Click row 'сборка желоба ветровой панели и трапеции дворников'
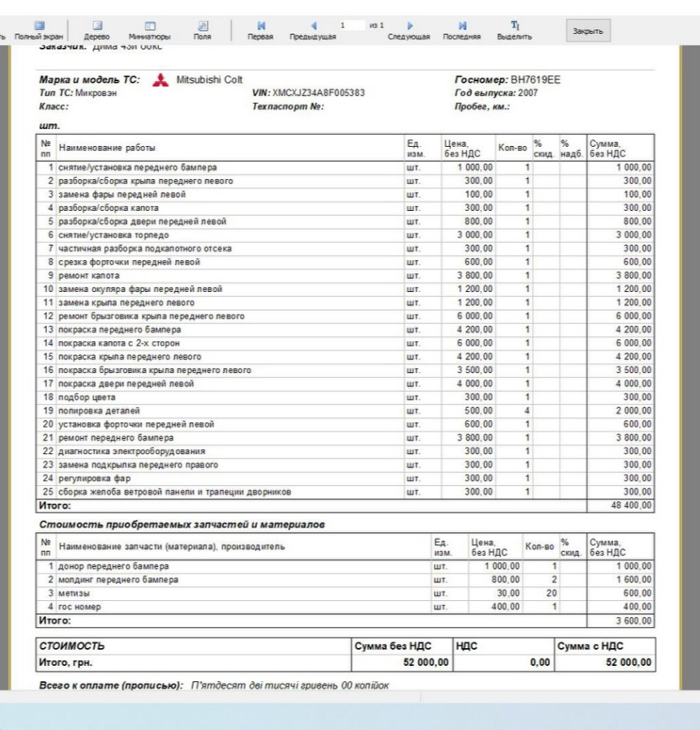 345,492
